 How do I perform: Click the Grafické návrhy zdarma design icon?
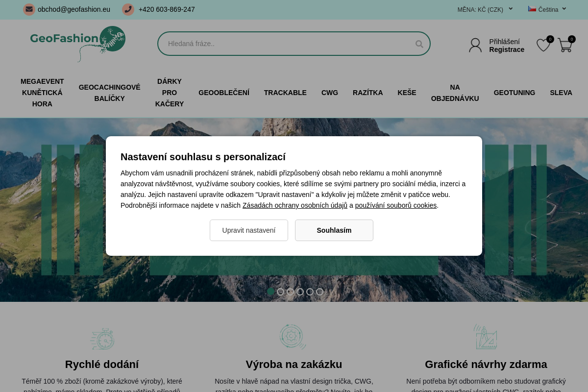486,337
